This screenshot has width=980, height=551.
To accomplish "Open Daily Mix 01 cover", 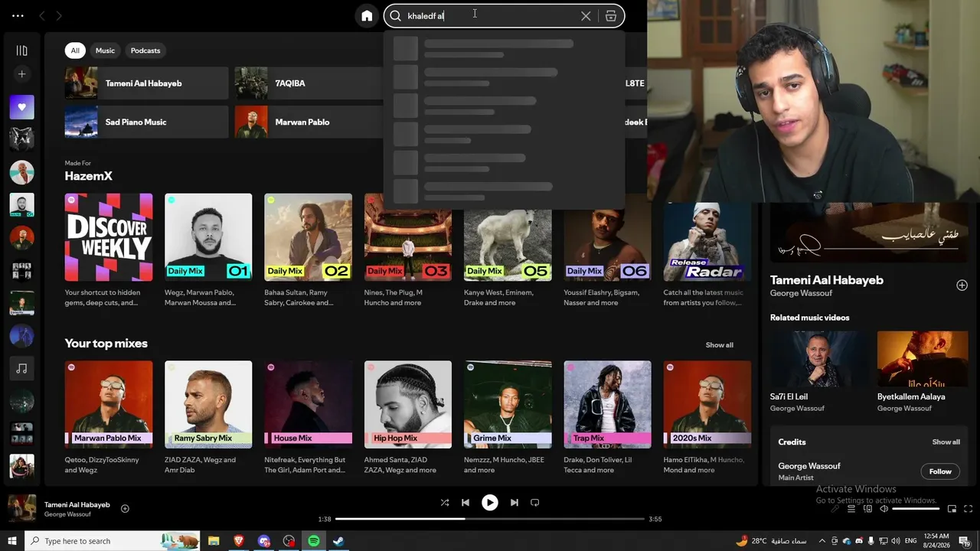I will pos(208,237).
